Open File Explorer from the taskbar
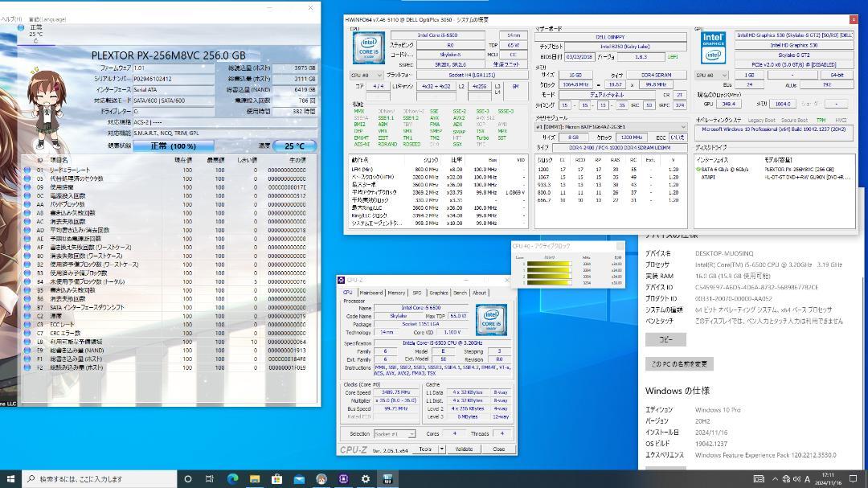 [255, 478]
